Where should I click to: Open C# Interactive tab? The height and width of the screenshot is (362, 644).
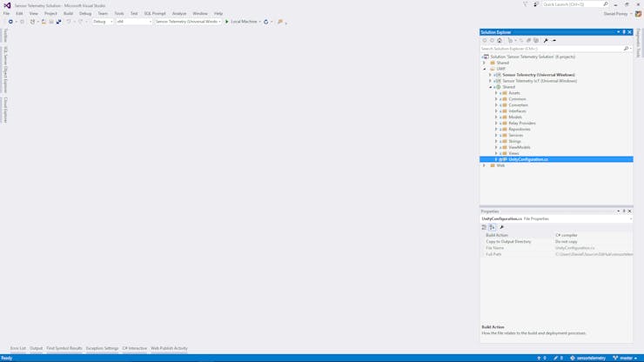pos(134,348)
